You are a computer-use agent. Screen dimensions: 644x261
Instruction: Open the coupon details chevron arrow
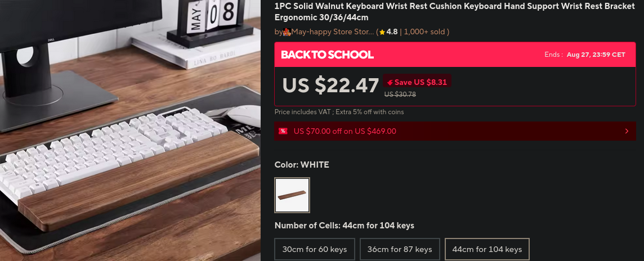coord(627,131)
